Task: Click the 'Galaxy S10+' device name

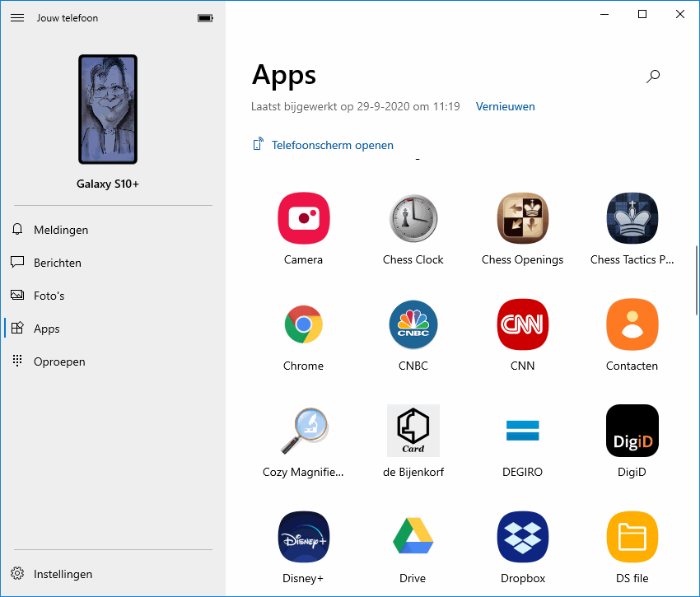Action: (108, 184)
